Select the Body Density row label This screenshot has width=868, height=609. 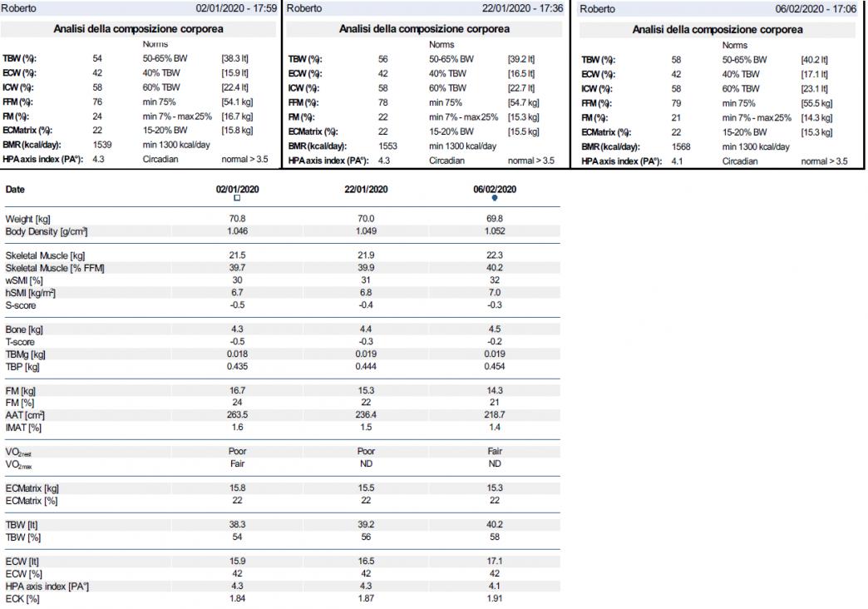pyautogui.click(x=47, y=230)
